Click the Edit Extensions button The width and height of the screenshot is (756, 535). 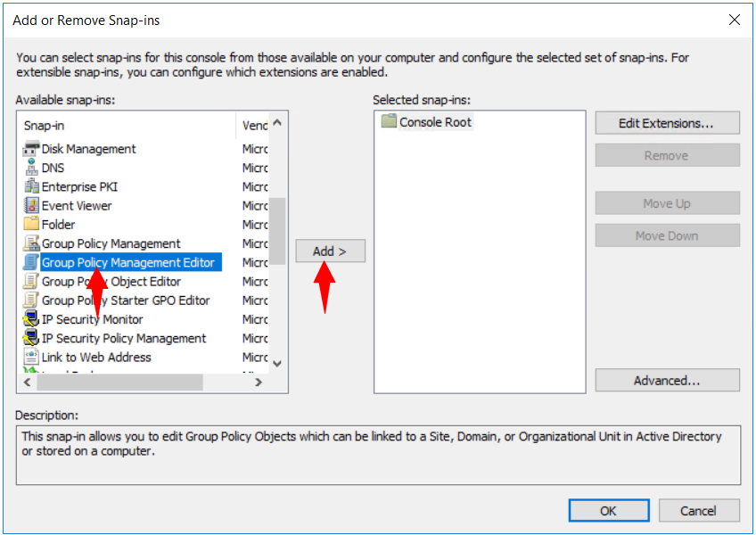[667, 122]
